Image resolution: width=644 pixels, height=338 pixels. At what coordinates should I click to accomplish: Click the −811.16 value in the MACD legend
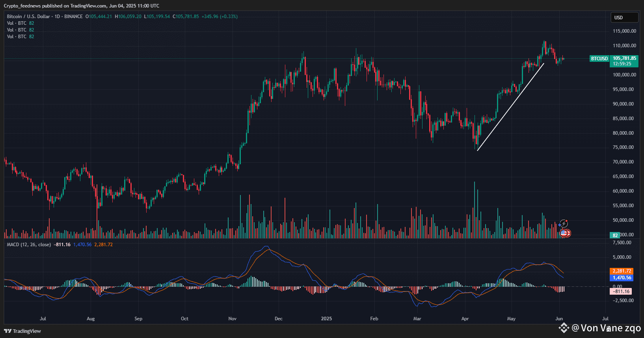62,245
